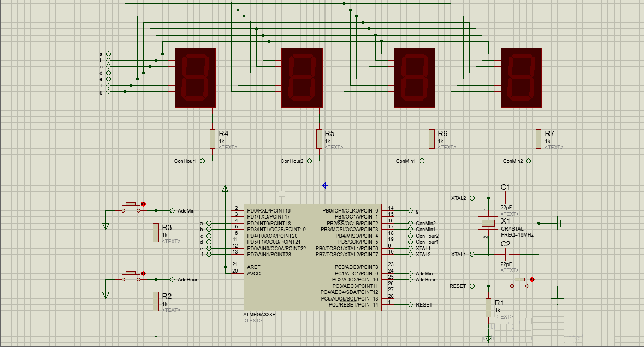This screenshot has height=347, width=644.
Task: Click the RESET terminal left of resistor R1
Action: pyautogui.click(x=472, y=286)
